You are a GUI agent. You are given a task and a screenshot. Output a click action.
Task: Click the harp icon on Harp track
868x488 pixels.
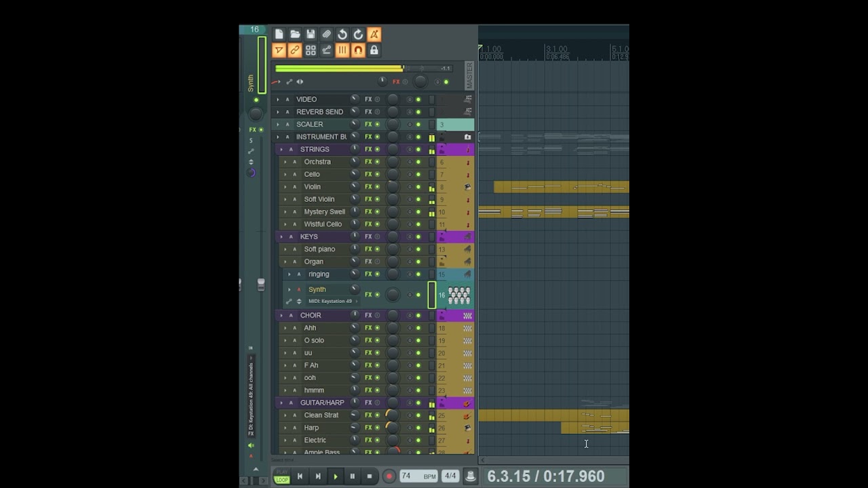click(x=467, y=428)
